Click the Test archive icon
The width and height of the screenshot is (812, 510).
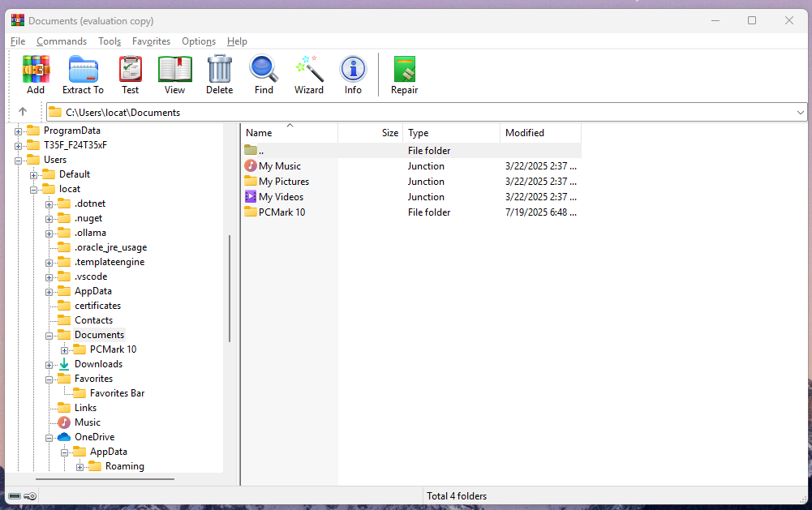130,73
